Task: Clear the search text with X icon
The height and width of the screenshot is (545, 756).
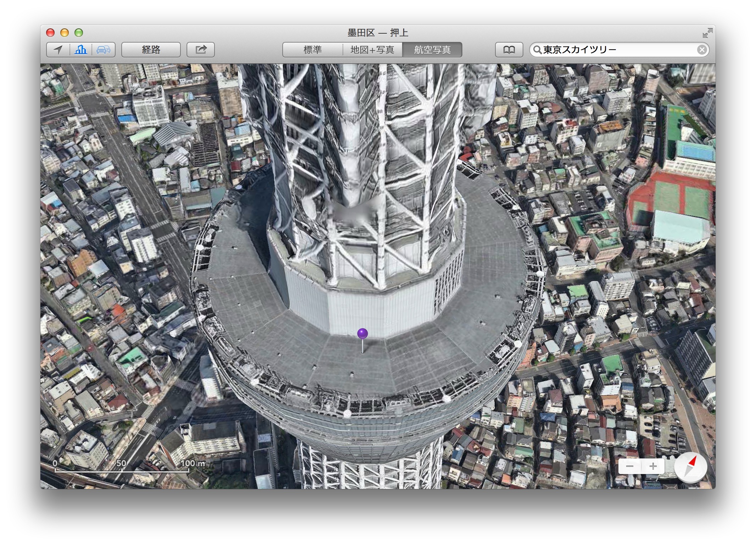Action: (x=702, y=50)
